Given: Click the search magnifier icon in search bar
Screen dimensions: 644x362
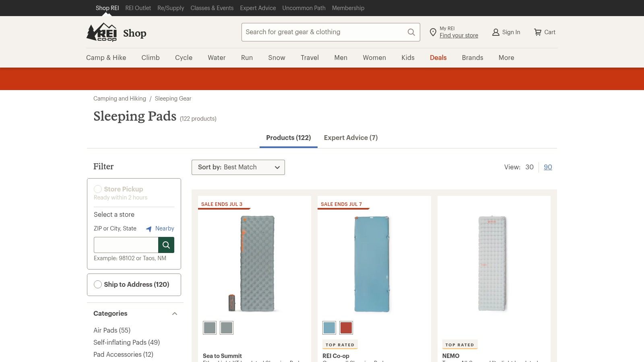Looking at the screenshot, I should coord(411,32).
